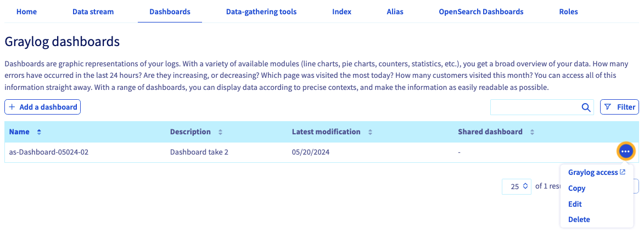Image resolution: width=644 pixels, height=233 pixels.
Task: Open the Roles tab
Action: [568, 12]
